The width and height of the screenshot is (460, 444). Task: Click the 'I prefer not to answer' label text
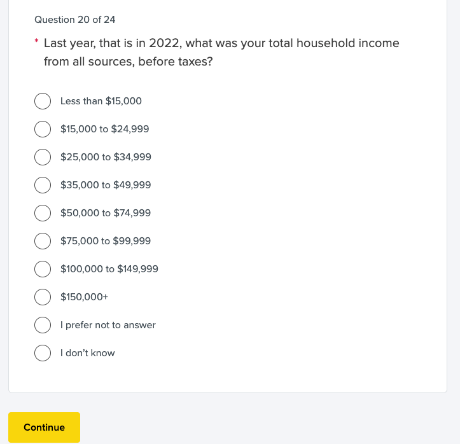108,325
